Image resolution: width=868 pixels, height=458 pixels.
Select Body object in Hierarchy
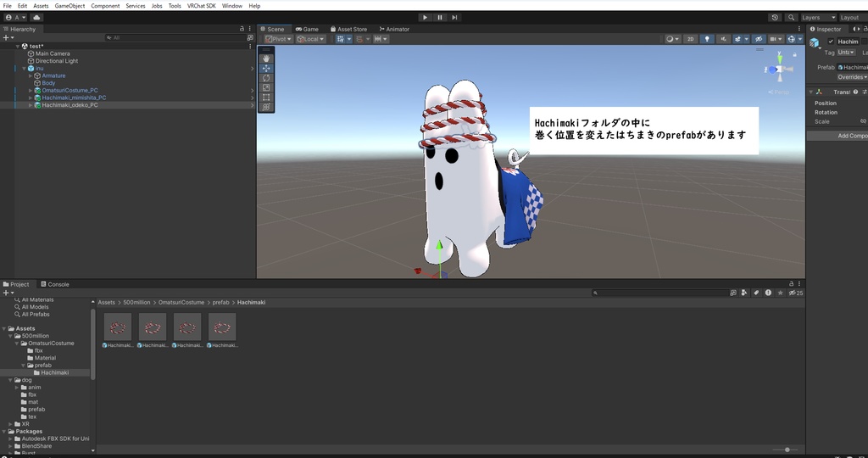point(48,83)
